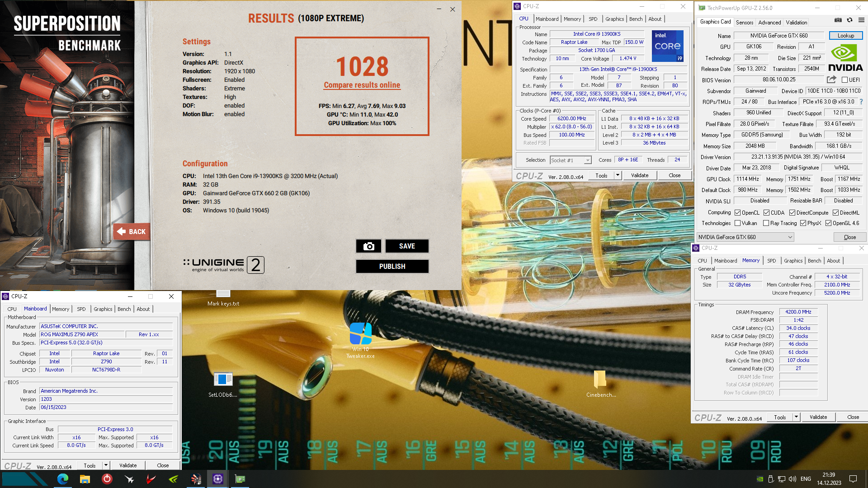Select the Mark keys.txt desktop file
868x488 pixels.
click(x=223, y=298)
